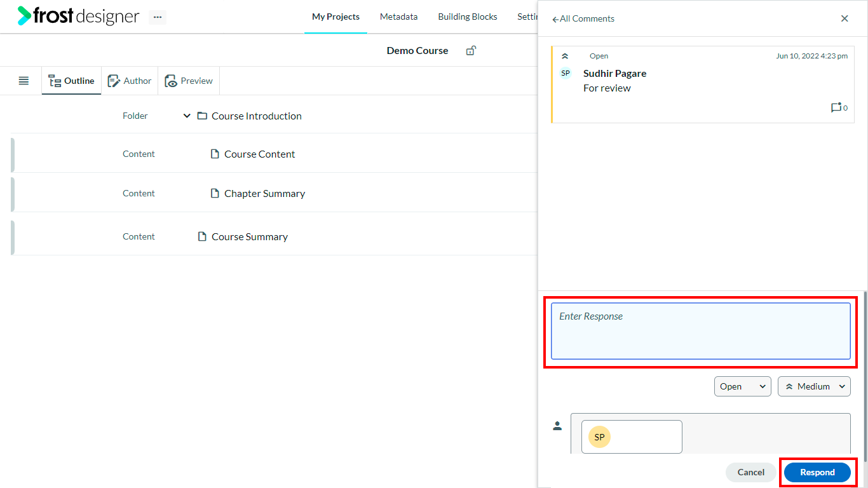The image size is (868, 488).
Task: Open the Medium priority dropdown
Action: (x=814, y=386)
